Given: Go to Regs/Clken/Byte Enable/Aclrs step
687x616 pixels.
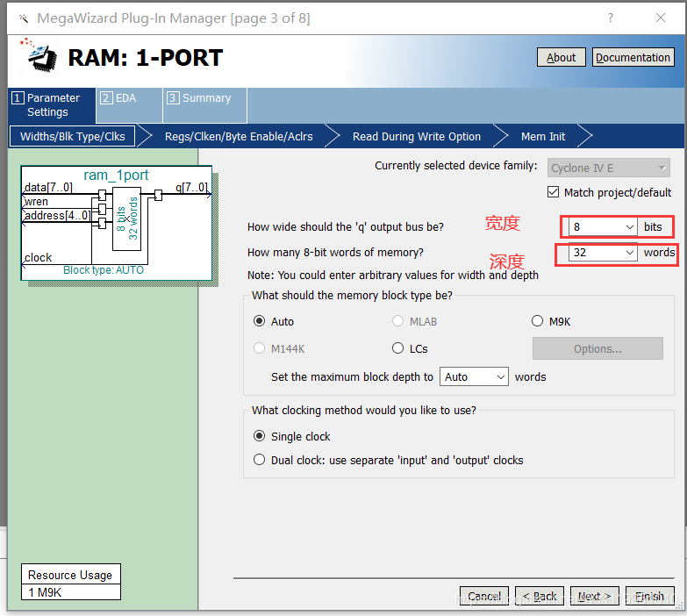Looking at the screenshot, I should (x=239, y=136).
